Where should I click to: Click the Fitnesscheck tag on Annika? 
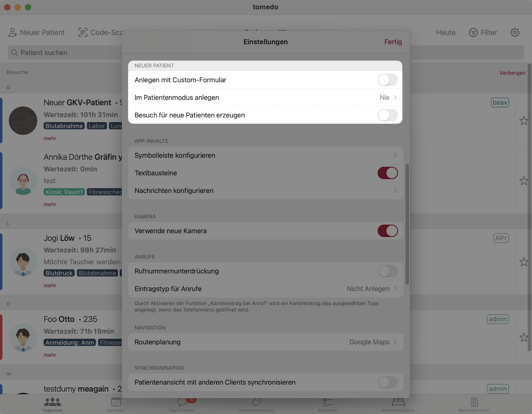click(105, 192)
